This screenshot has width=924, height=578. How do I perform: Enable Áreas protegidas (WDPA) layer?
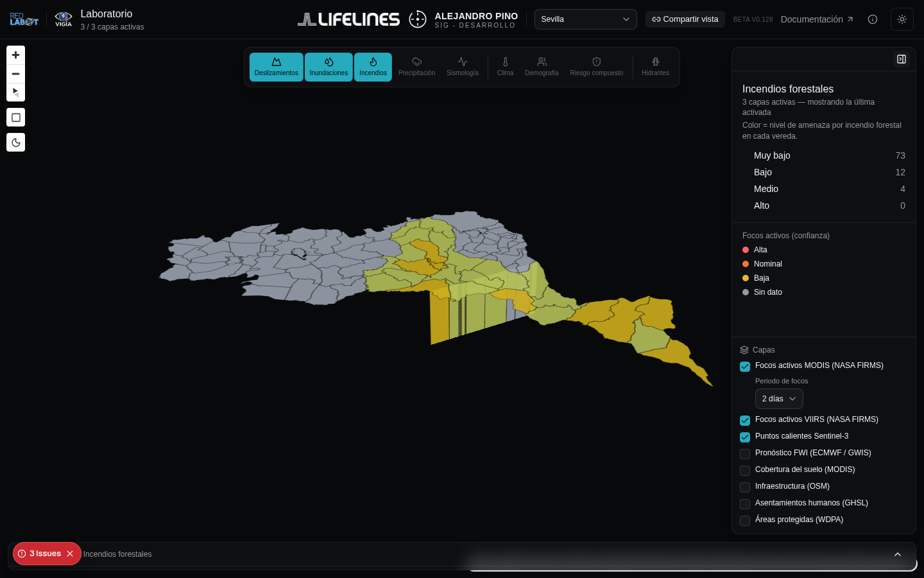[745, 521]
